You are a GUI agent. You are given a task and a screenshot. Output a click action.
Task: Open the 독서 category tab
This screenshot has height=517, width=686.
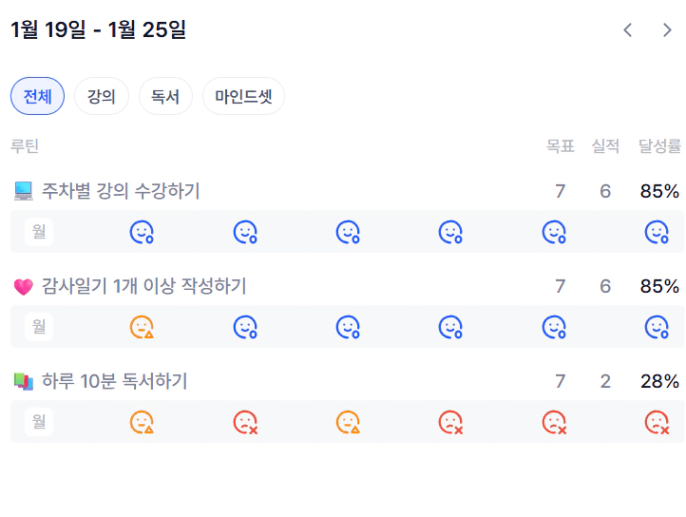[165, 97]
